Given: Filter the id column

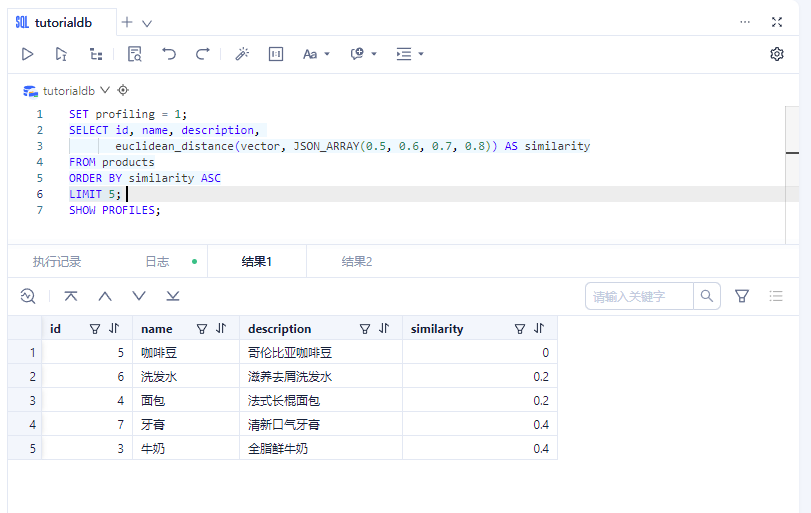Looking at the screenshot, I should tap(95, 328).
